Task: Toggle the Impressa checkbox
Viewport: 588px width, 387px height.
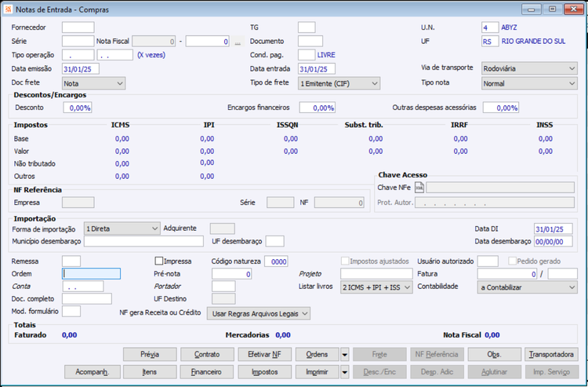Action: [159, 261]
